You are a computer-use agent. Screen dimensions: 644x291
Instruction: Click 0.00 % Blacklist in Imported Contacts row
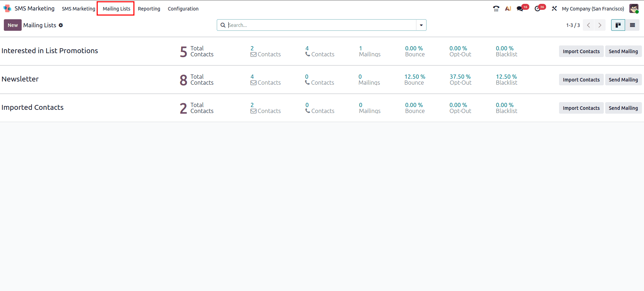point(506,108)
